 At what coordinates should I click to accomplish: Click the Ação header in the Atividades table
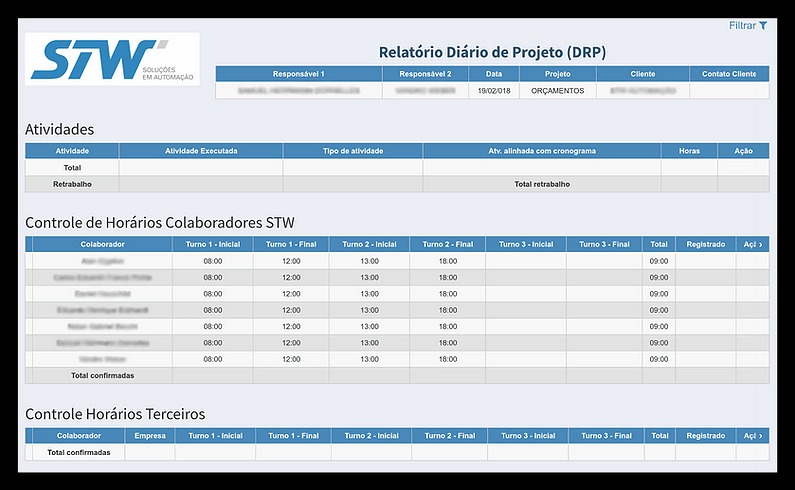[743, 151]
